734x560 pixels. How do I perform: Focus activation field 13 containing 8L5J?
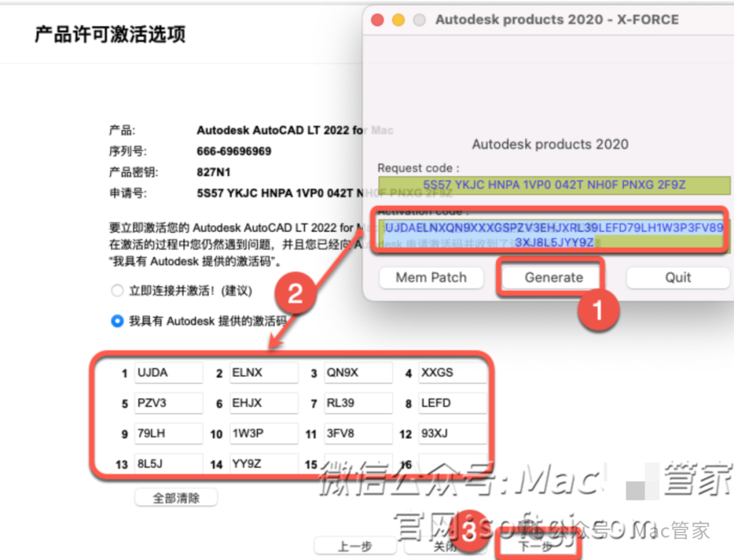(169, 464)
